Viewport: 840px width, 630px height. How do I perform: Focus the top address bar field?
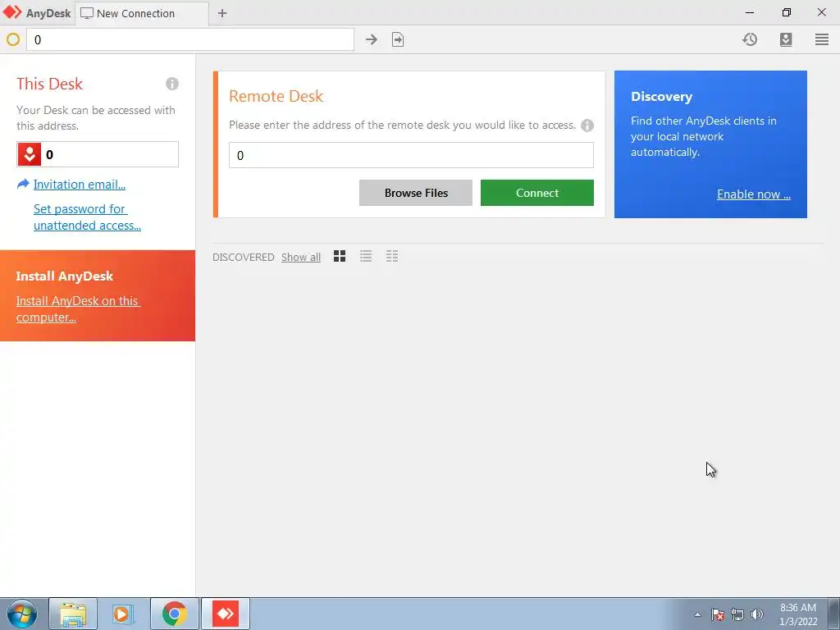pos(190,39)
